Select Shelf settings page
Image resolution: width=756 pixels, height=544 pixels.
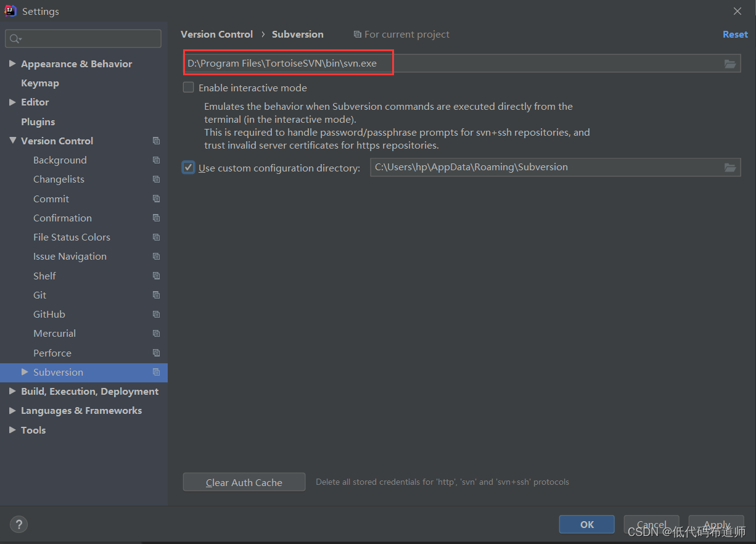(44, 276)
